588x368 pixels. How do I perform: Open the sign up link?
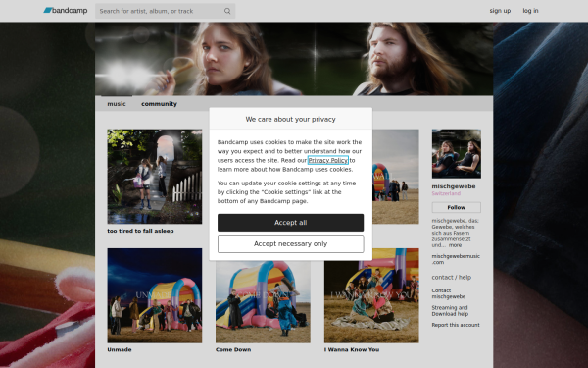coord(500,11)
